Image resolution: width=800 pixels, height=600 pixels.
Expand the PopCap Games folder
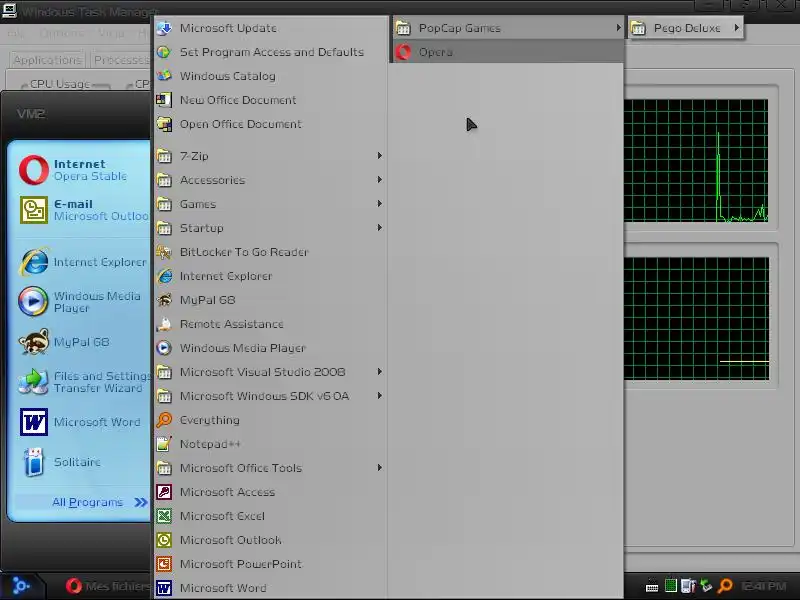[508, 28]
